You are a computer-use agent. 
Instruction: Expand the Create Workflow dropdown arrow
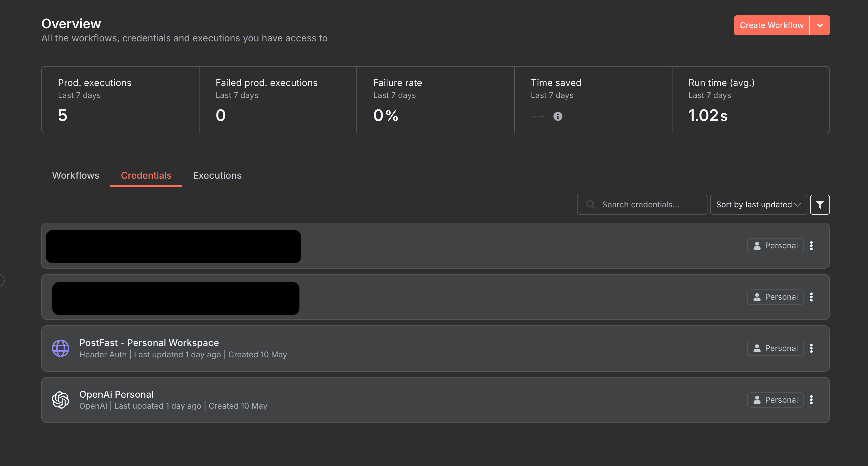click(x=820, y=25)
